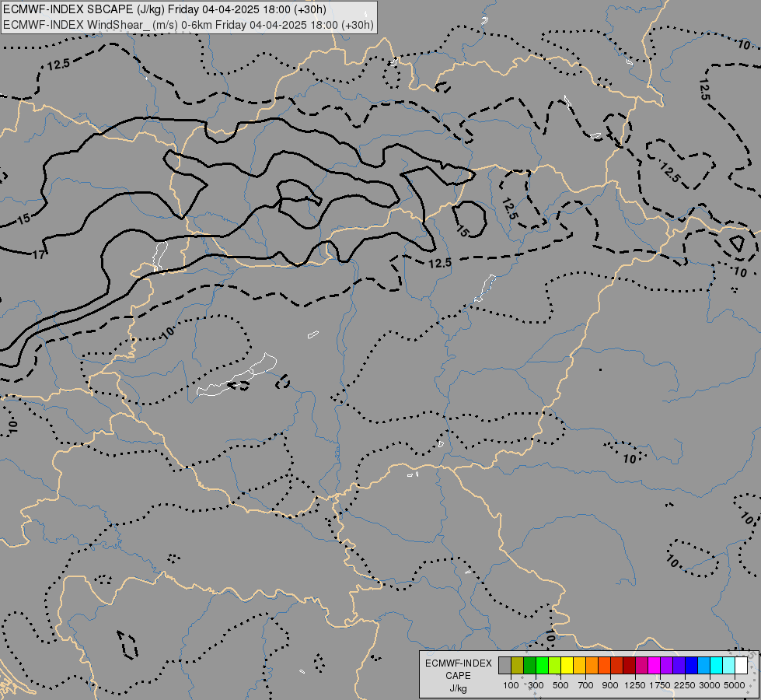Click the J/kg unit in the legend
Viewport: 761px width, 700px height.
(x=458, y=688)
